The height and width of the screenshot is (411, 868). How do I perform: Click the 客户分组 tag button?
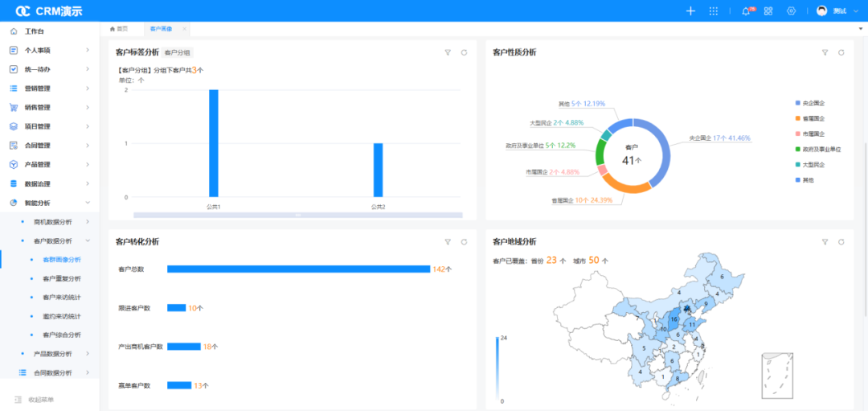(178, 52)
